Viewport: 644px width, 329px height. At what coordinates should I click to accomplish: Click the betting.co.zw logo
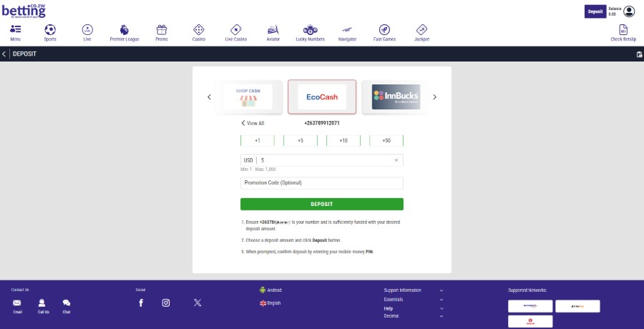point(24,11)
